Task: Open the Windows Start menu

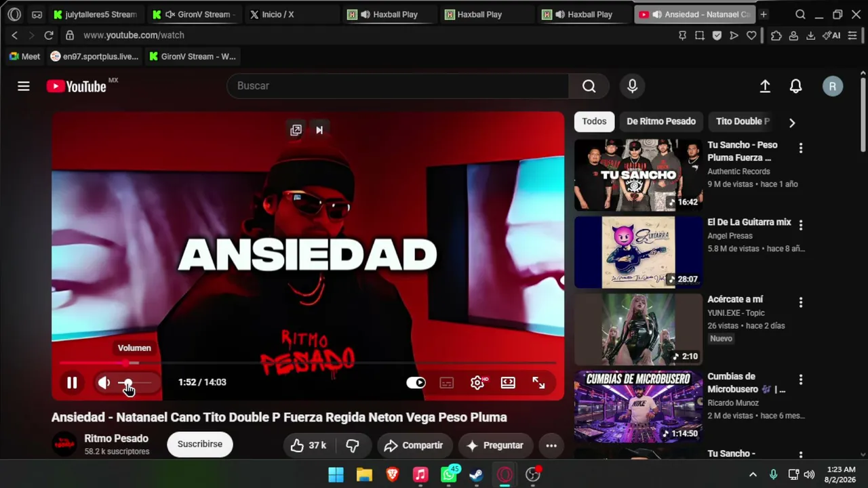Action: tap(336, 474)
